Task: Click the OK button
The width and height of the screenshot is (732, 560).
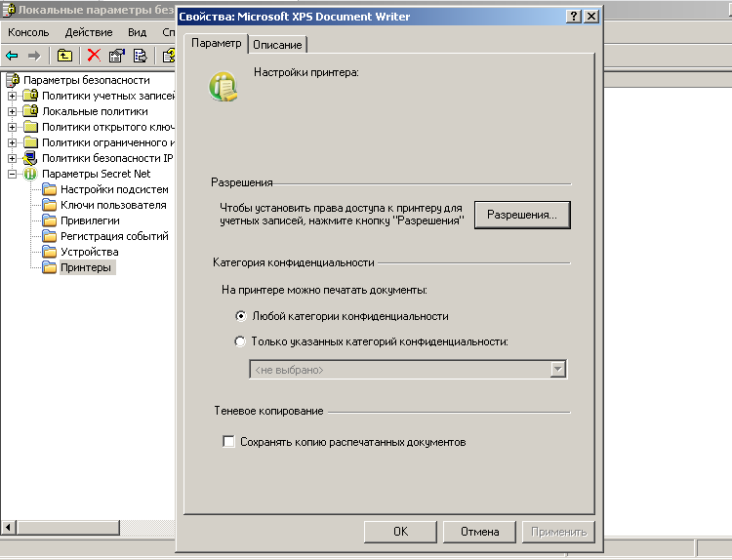Action: (x=400, y=532)
